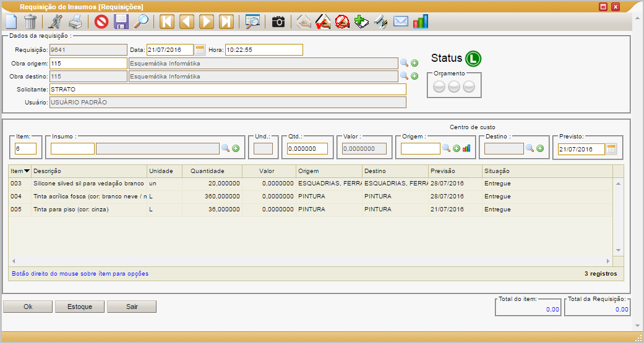The height and width of the screenshot is (343, 644).
Task: Click the red cancel circle icon
Action: [x=101, y=22]
